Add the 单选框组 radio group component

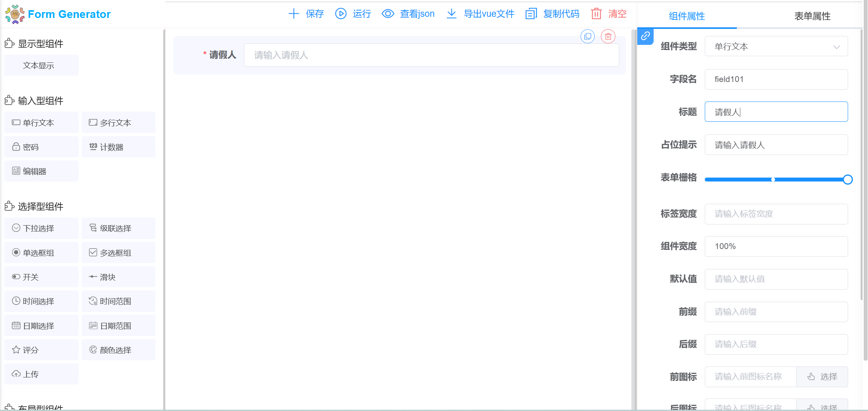point(41,253)
